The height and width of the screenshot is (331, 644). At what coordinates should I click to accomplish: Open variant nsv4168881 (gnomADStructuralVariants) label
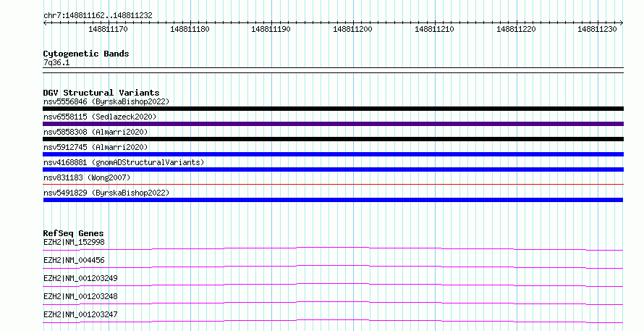124,162
